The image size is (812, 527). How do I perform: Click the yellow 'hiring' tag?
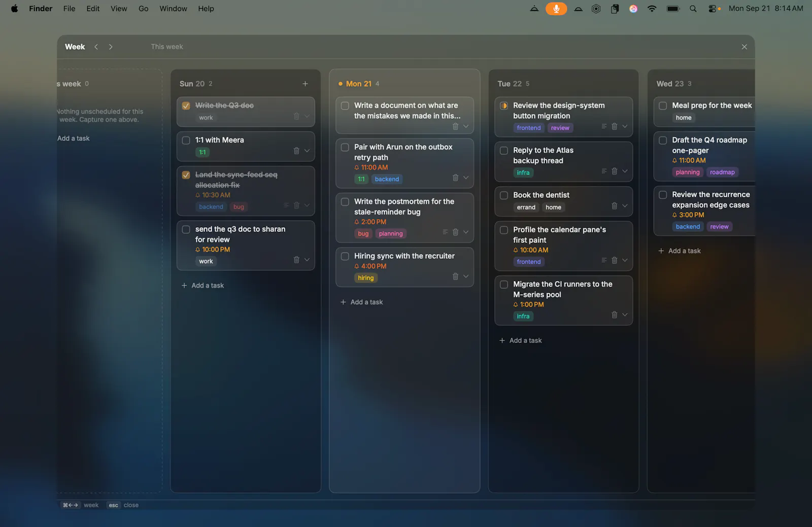(x=365, y=278)
